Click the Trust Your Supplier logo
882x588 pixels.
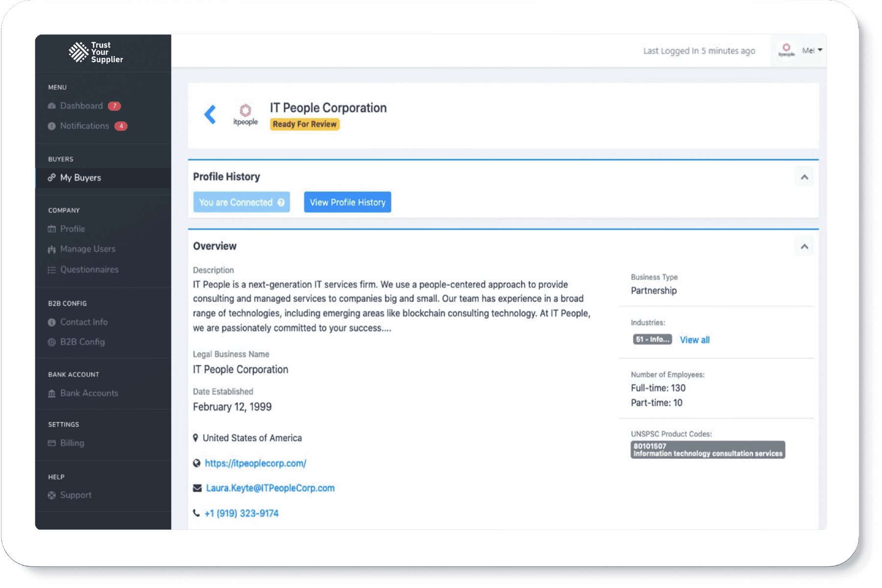click(x=96, y=52)
